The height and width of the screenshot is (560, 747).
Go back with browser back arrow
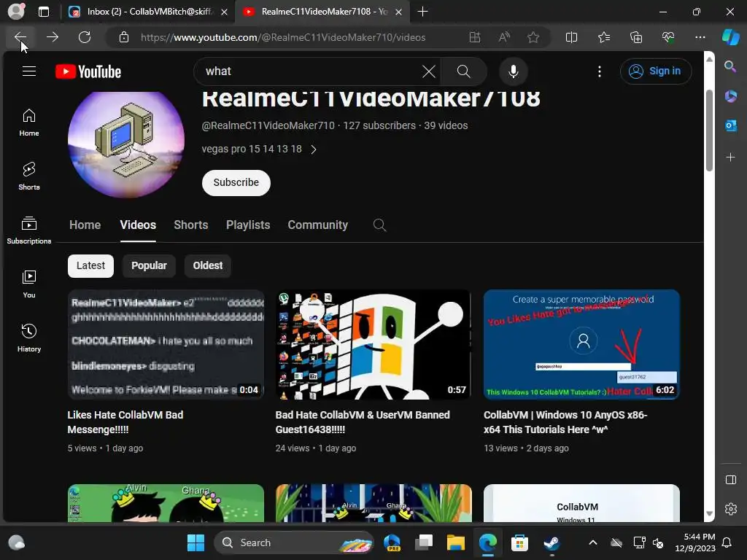point(20,37)
